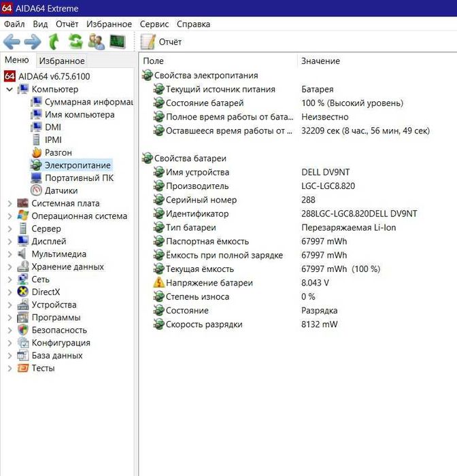The width and height of the screenshot is (457, 476).
Task: Click the Свойства батареи section icon
Action: point(148,158)
